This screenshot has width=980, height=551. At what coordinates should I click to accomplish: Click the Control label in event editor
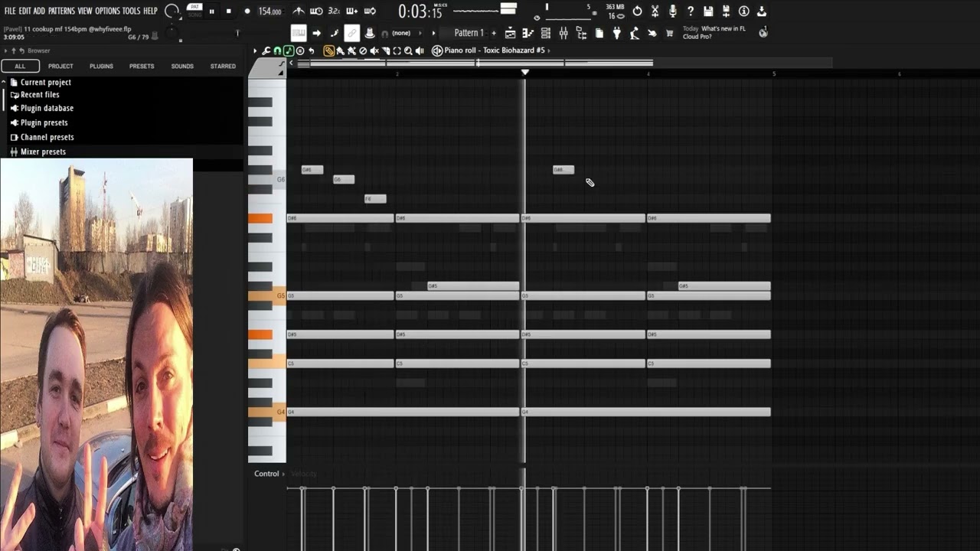[266, 474]
